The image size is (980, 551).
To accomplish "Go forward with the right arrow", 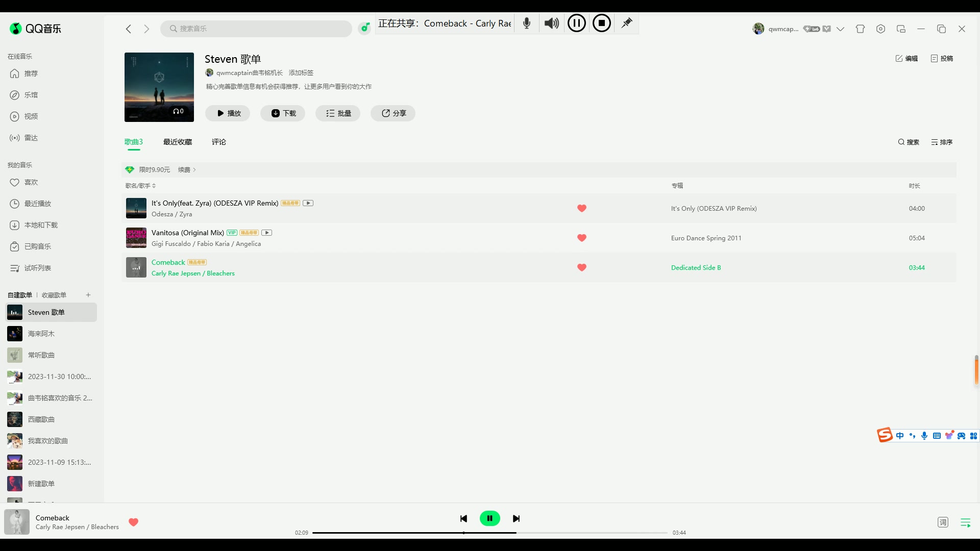I will (x=146, y=29).
